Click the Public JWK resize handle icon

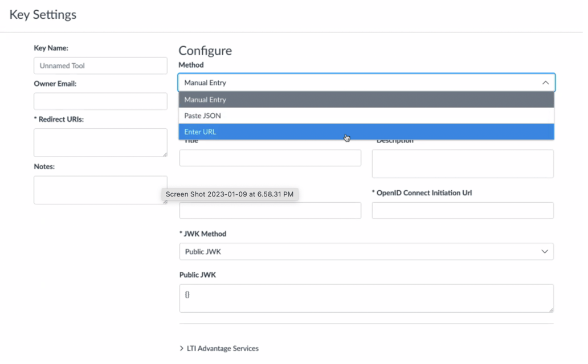pos(550,311)
